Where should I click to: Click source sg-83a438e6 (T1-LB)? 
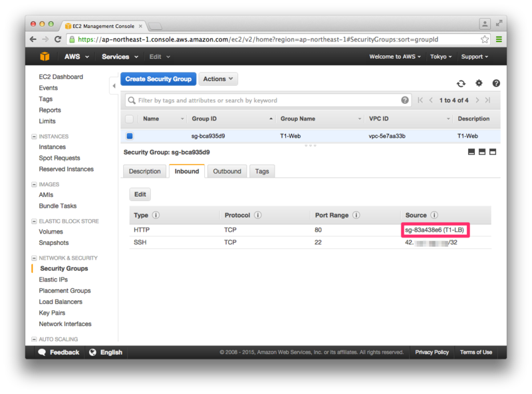coord(434,230)
